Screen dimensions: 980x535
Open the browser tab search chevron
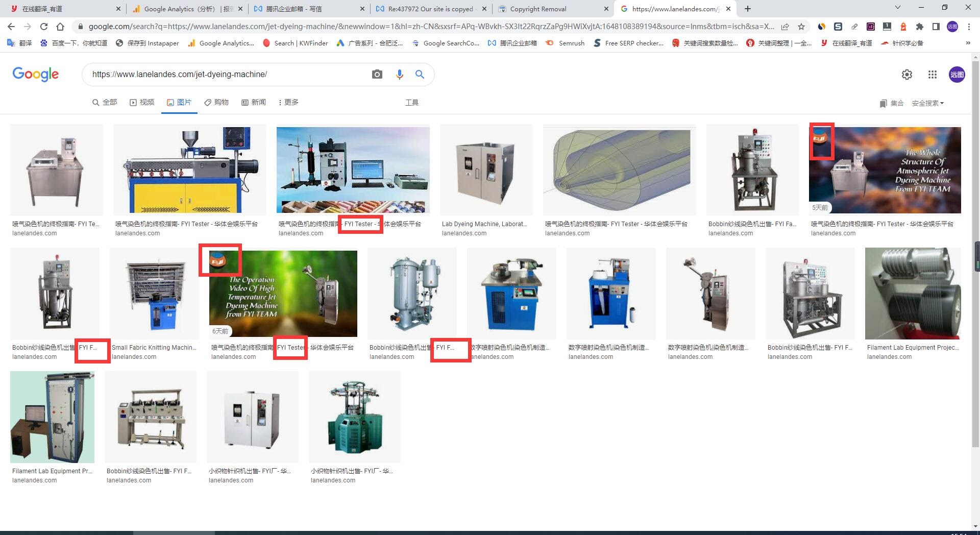(x=897, y=7)
